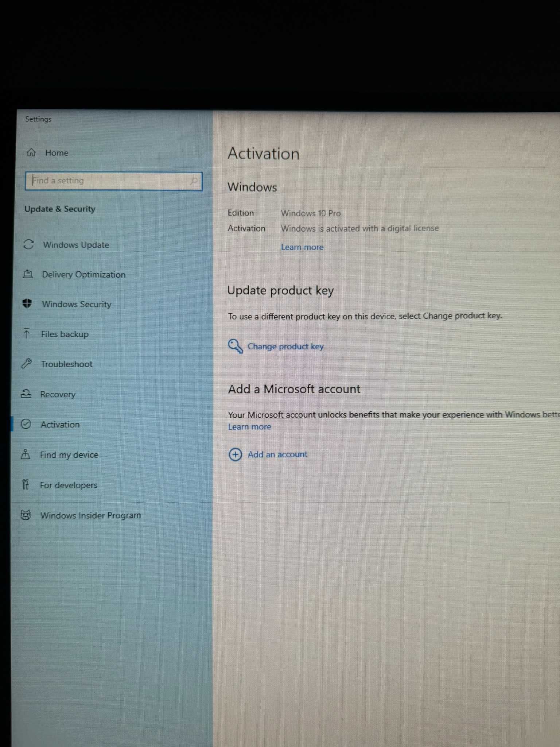Click the Find my device icon
560x747 pixels.
[x=26, y=454]
